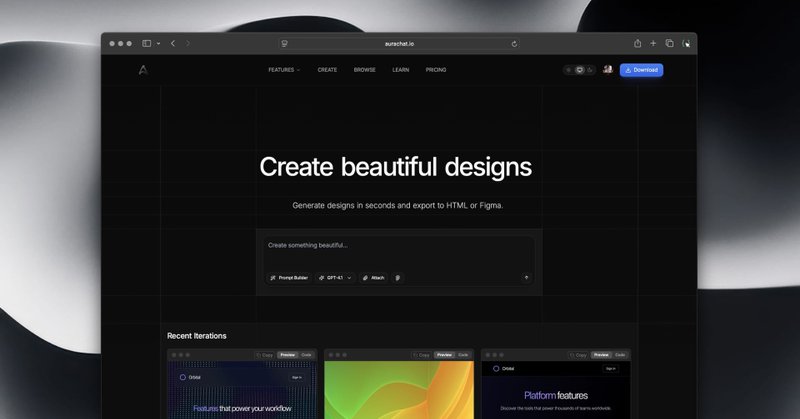The height and width of the screenshot is (419, 800).
Task: Click Sign in inside 'Platform features' preview
Action: [610, 368]
